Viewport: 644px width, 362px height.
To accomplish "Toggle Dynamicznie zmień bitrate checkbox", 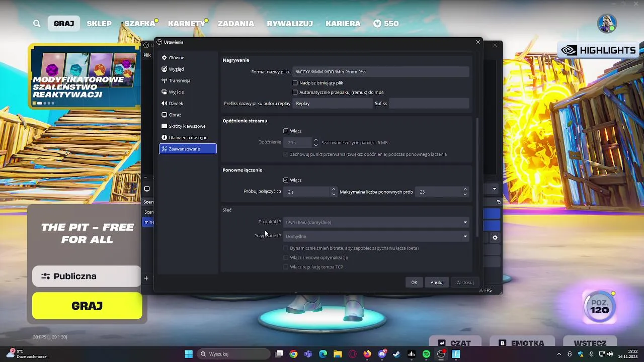I will [x=286, y=248].
